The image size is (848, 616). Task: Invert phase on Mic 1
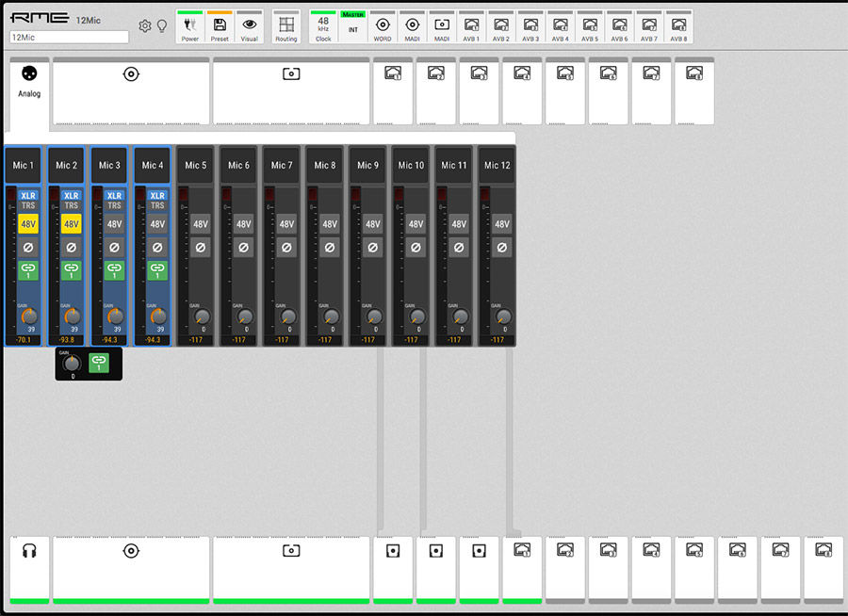(x=28, y=247)
